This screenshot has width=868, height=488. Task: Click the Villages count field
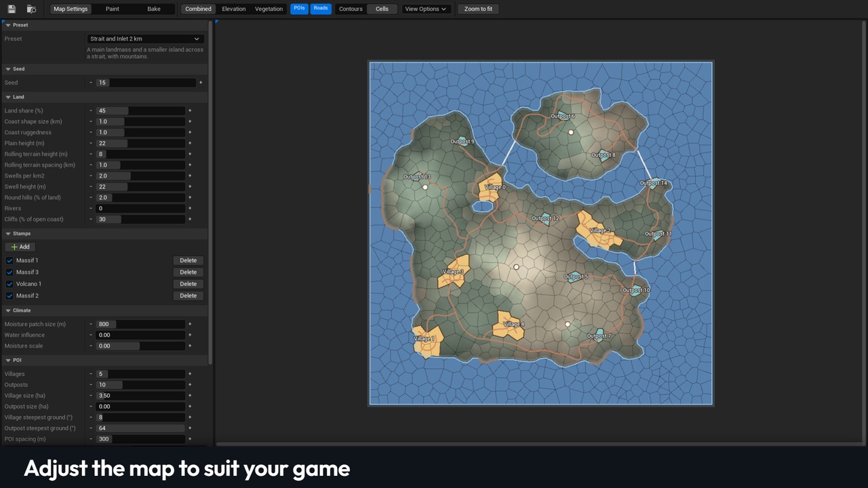pyautogui.click(x=140, y=374)
